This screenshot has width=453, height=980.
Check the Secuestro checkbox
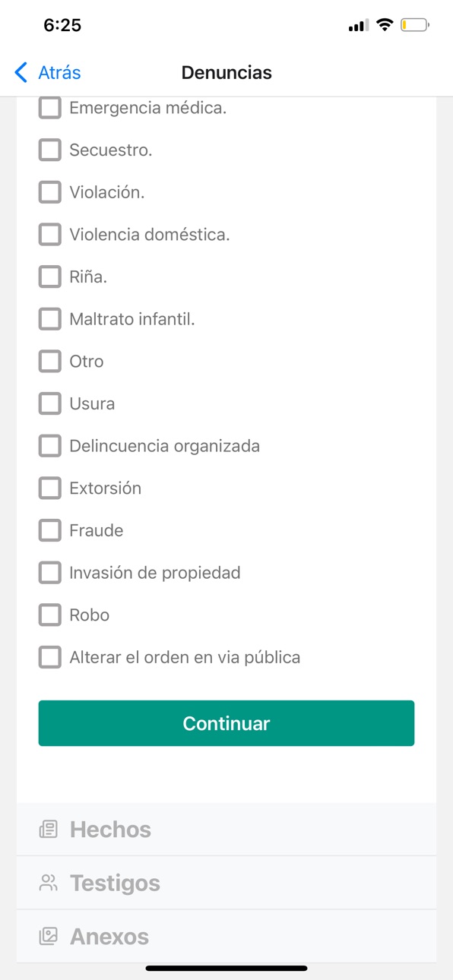tap(49, 150)
